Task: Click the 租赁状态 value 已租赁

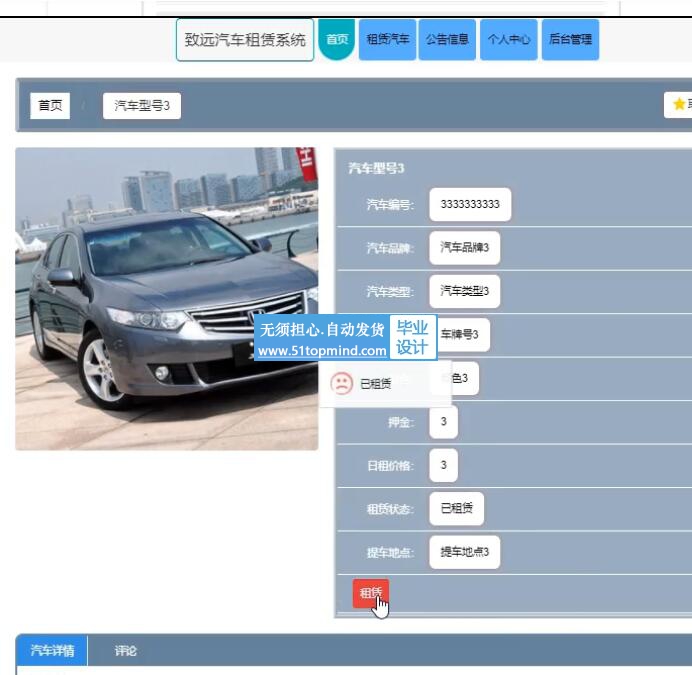Action: coord(456,508)
